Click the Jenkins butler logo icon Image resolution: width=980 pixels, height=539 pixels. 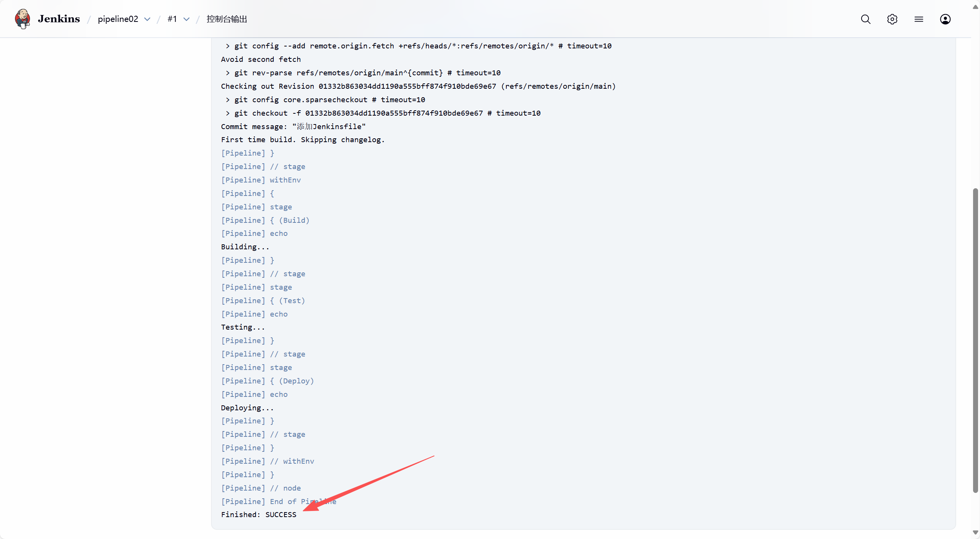tap(22, 19)
